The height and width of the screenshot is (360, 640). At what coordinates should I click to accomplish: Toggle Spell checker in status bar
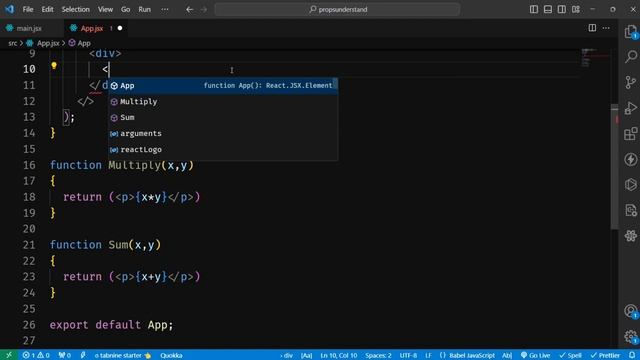coord(571,355)
